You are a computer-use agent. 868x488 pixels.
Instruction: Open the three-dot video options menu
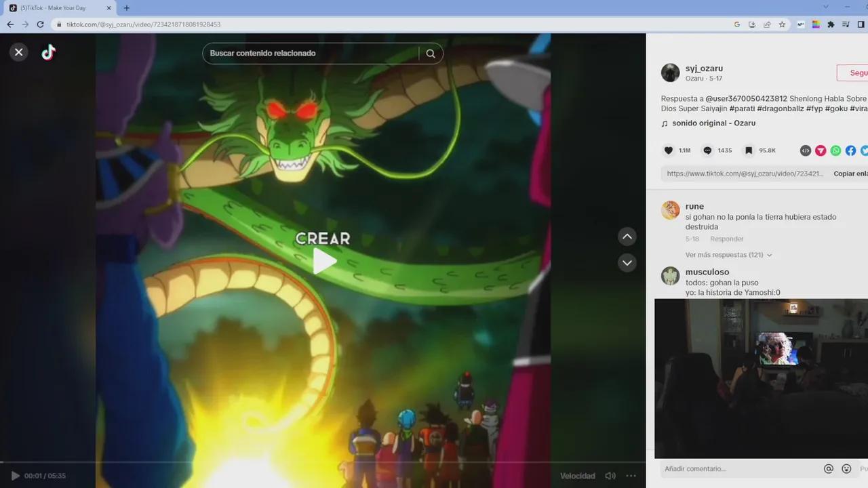pyautogui.click(x=631, y=476)
